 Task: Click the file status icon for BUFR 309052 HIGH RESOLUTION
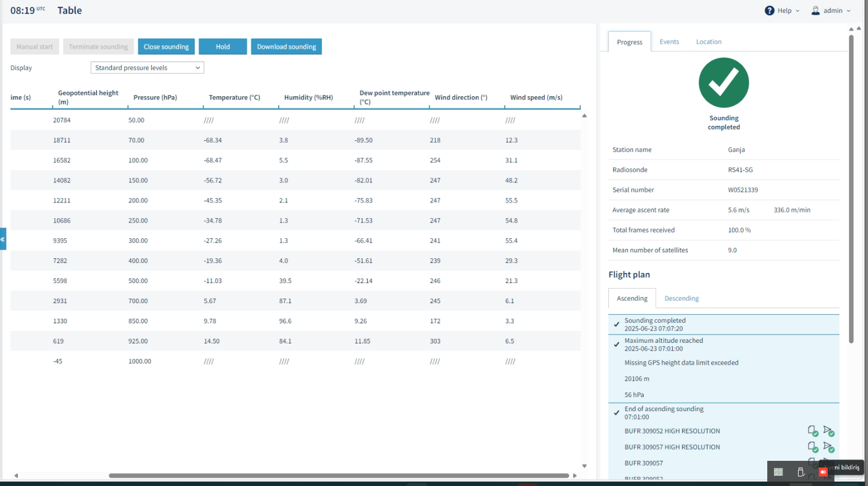pos(813,431)
